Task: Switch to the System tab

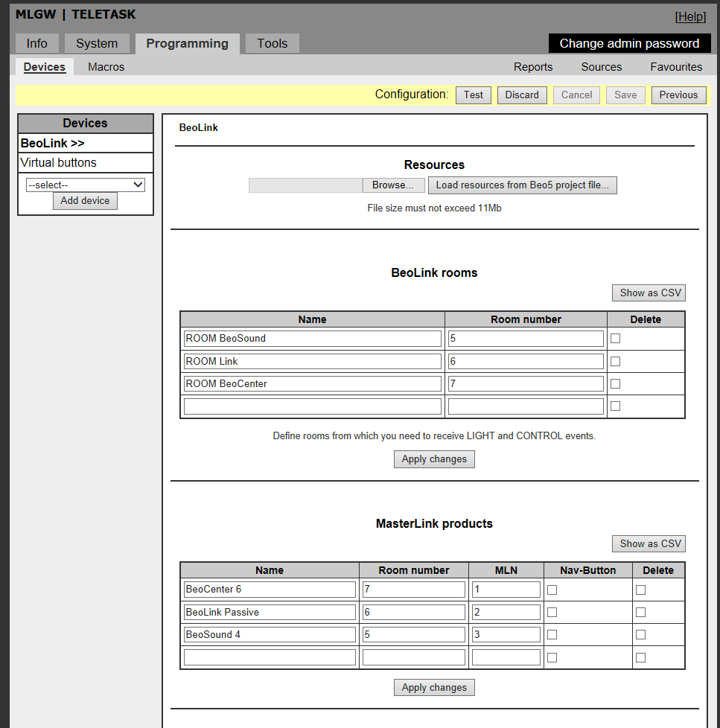Action: point(97,43)
